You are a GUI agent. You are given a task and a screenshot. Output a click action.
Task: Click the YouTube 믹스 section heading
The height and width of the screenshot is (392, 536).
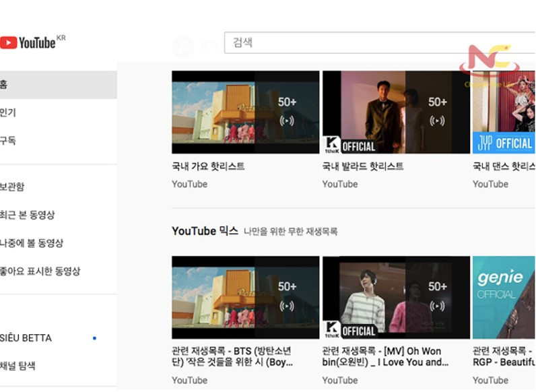point(205,231)
